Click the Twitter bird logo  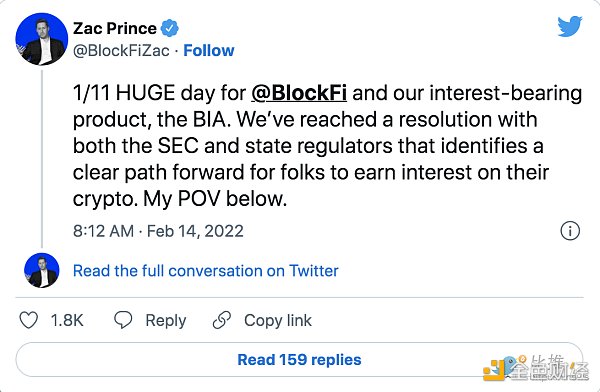570,26
